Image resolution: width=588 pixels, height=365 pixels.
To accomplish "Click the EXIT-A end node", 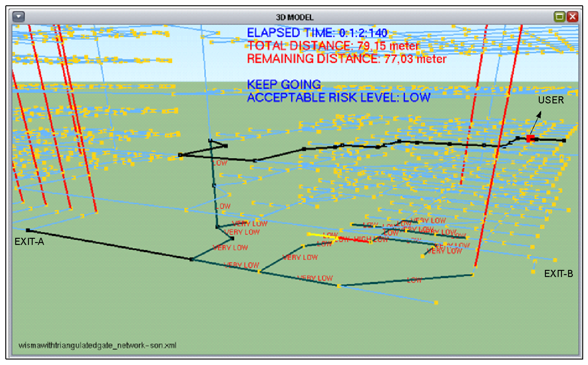I will pyautogui.click(x=28, y=230).
